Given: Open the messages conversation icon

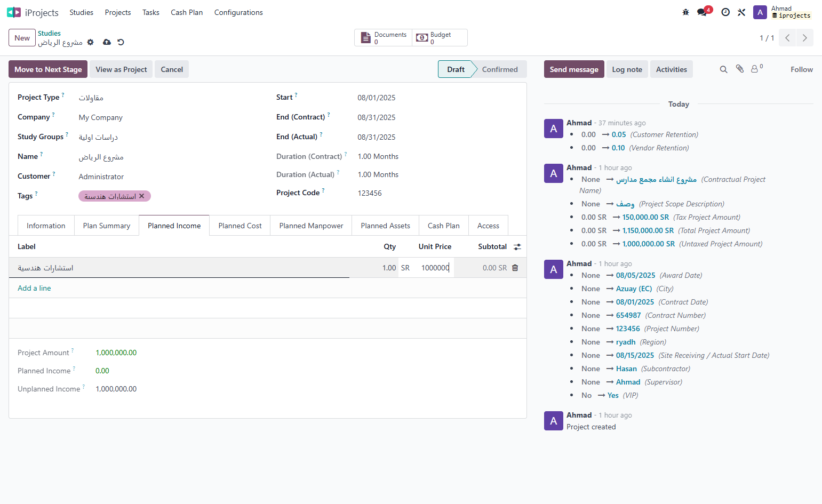Looking at the screenshot, I should 703,12.
